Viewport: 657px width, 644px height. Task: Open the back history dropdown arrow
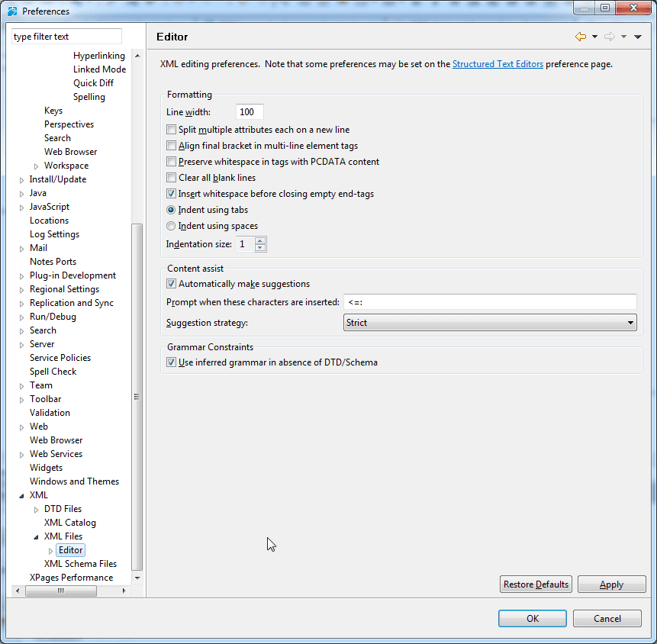point(594,37)
